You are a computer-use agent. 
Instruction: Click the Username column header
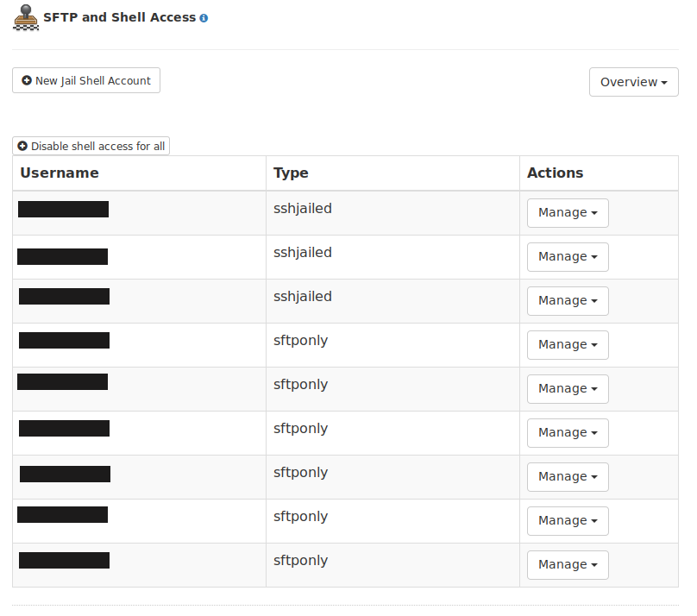[x=60, y=173]
